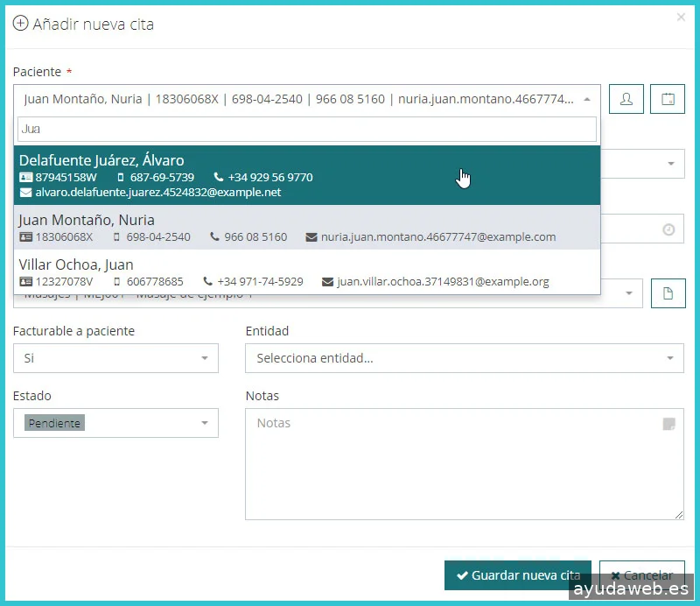This screenshot has height=606, width=700.
Task: Click mobile number 606778685
Action: point(155,282)
